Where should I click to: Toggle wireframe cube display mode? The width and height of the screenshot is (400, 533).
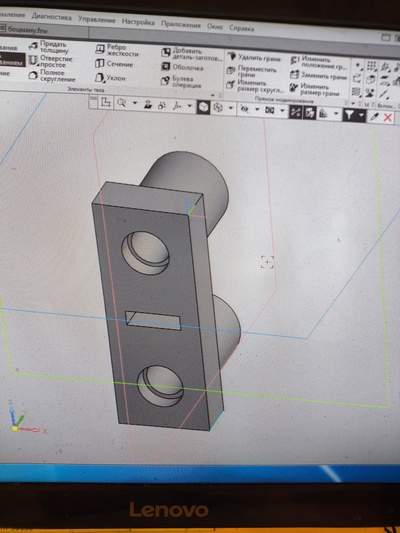(218, 108)
